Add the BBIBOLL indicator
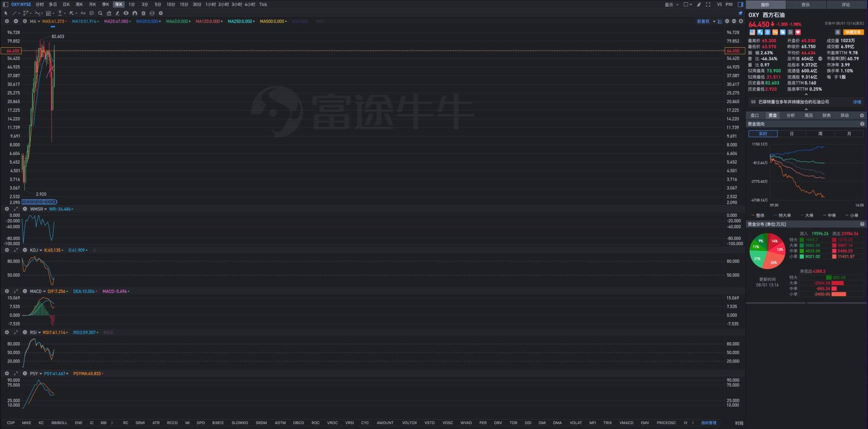The height and width of the screenshot is (429, 868). (59, 422)
